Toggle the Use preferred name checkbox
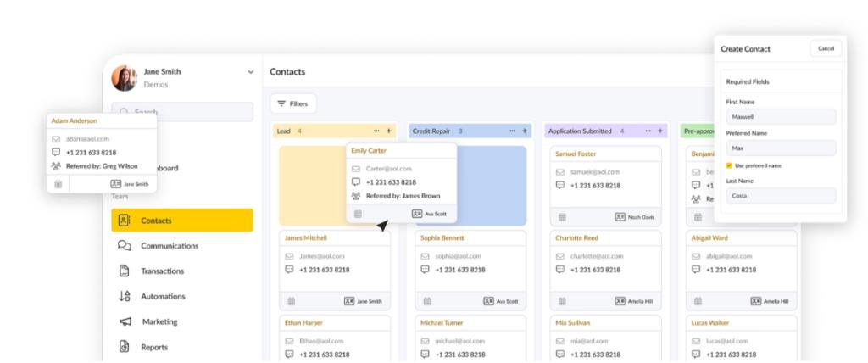Viewport: 868px width, 363px height. pyautogui.click(x=729, y=165)
